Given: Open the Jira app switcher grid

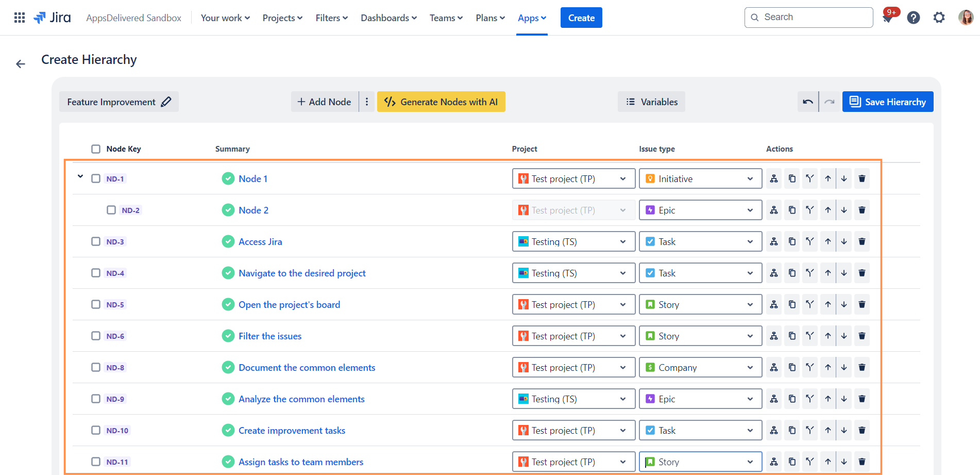Looking at the screenshot, I should [x=20, y=18].
